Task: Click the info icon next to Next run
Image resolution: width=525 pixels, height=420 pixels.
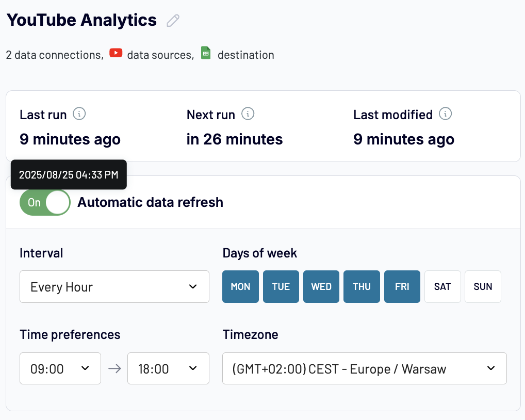Action: click(x=248, y=114)
